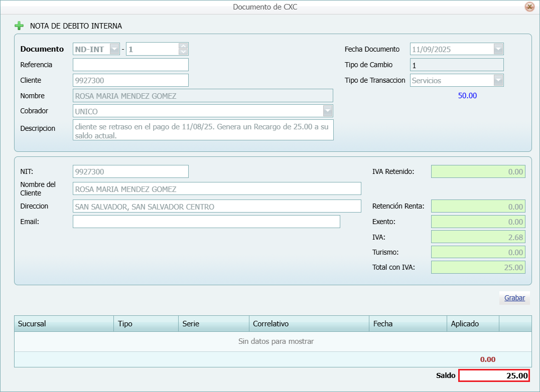Click the Grabar link to save
This screenshot has height=392, width=540.
514,298
